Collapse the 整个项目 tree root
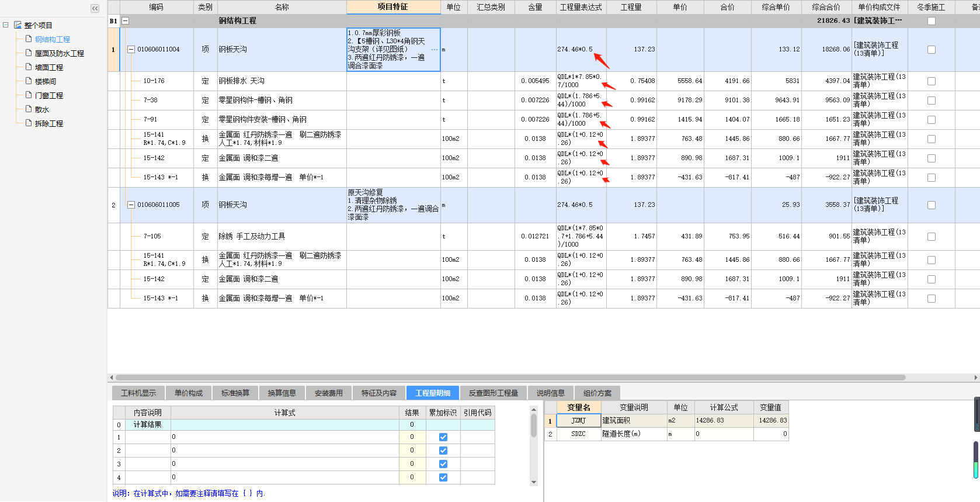This screenshot has height=502, width=980. click(6, 25)
